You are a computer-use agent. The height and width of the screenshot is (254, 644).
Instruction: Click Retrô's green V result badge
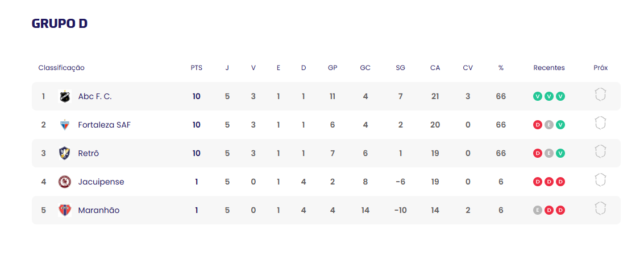coord(560,153)
